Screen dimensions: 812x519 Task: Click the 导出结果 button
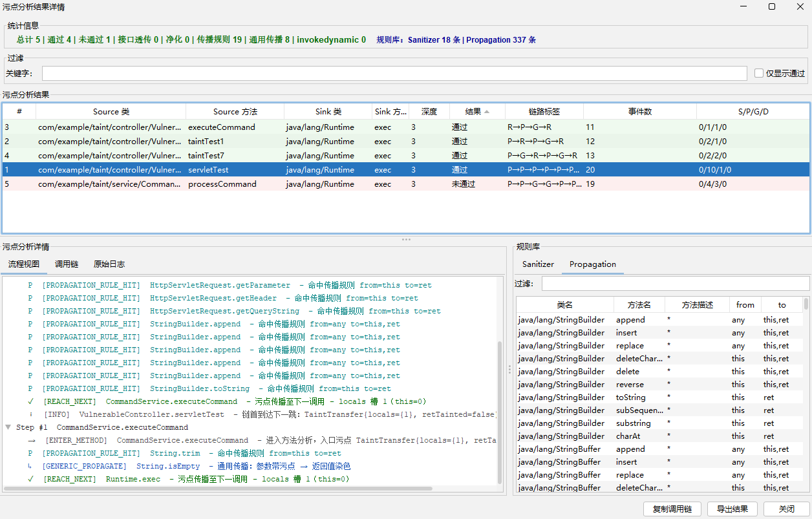tap(732, 509)
